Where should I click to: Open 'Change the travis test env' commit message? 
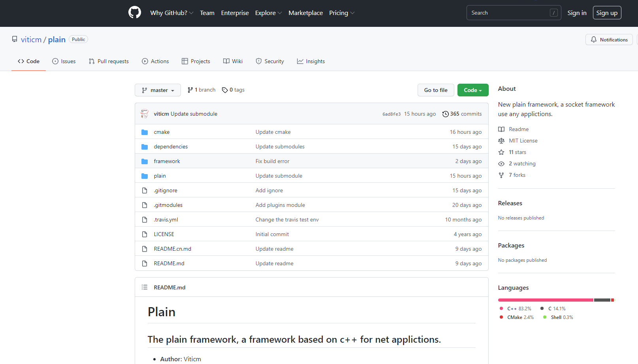coord(287,220)
